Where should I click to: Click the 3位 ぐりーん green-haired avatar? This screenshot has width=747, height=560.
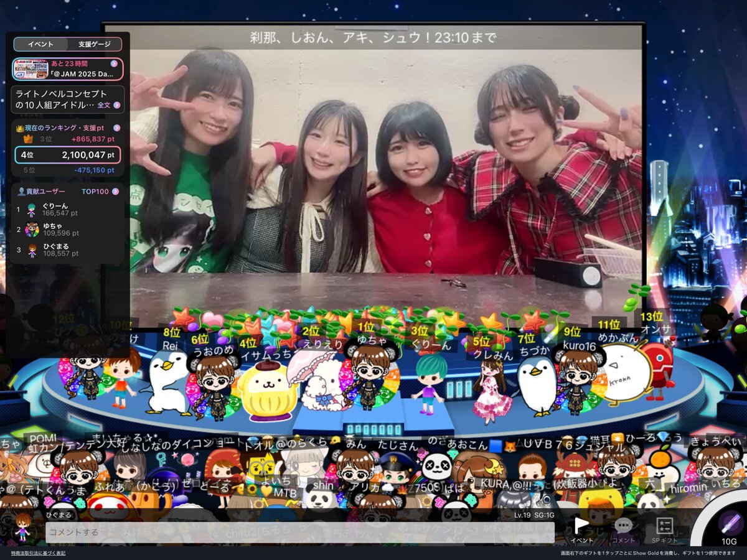click(428, 384)
